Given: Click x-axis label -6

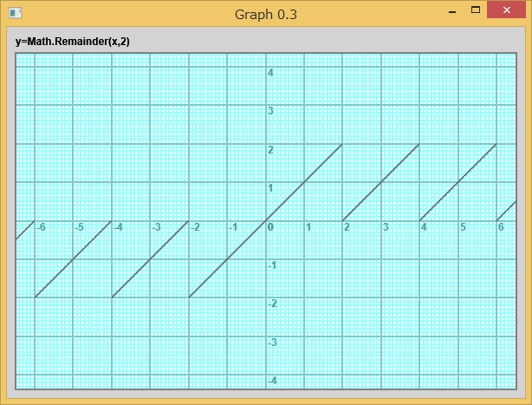Looking at the screenshot, I should click(x=41, y=227).
